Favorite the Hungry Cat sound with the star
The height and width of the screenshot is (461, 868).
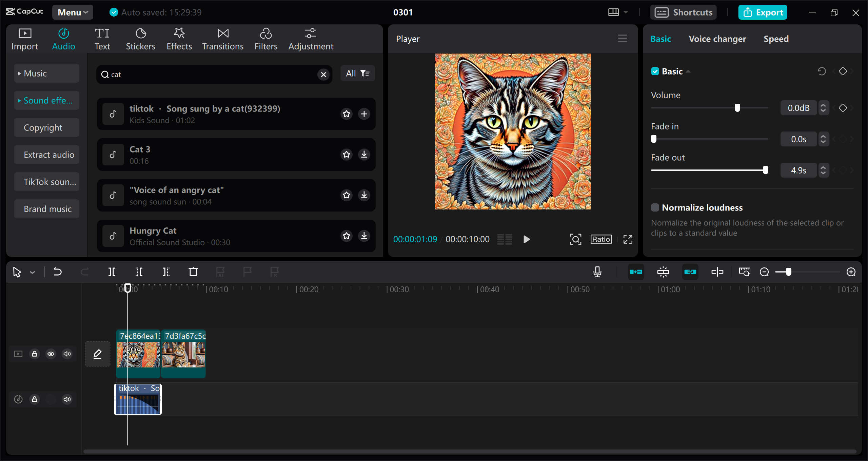(x=346, y=236)
